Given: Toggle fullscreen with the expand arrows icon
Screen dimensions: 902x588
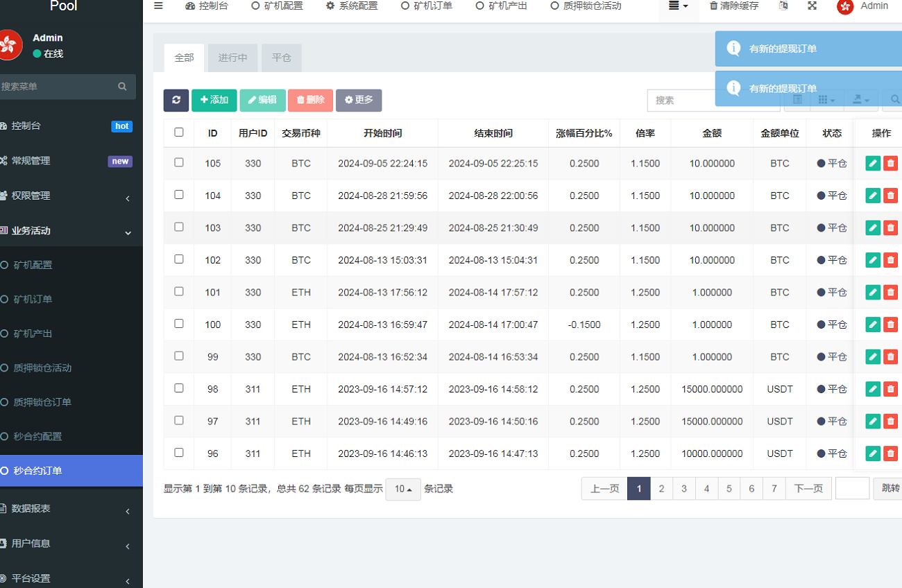Looking at the screenshot, I should tap(812, 6).
